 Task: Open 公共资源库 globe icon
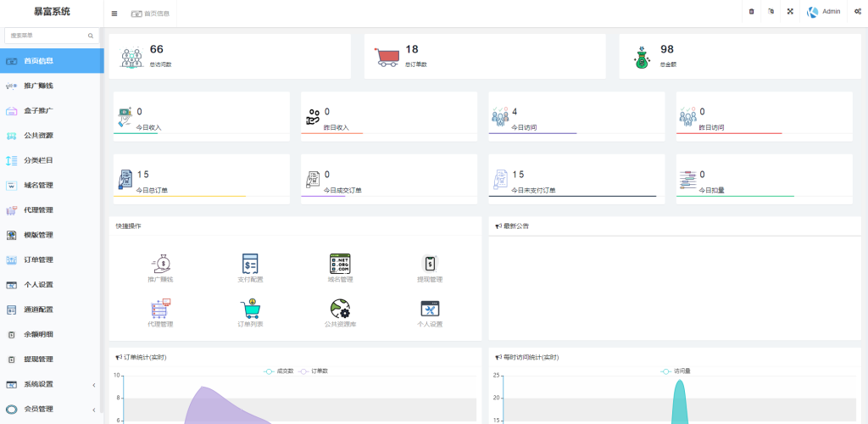(340, 308)
